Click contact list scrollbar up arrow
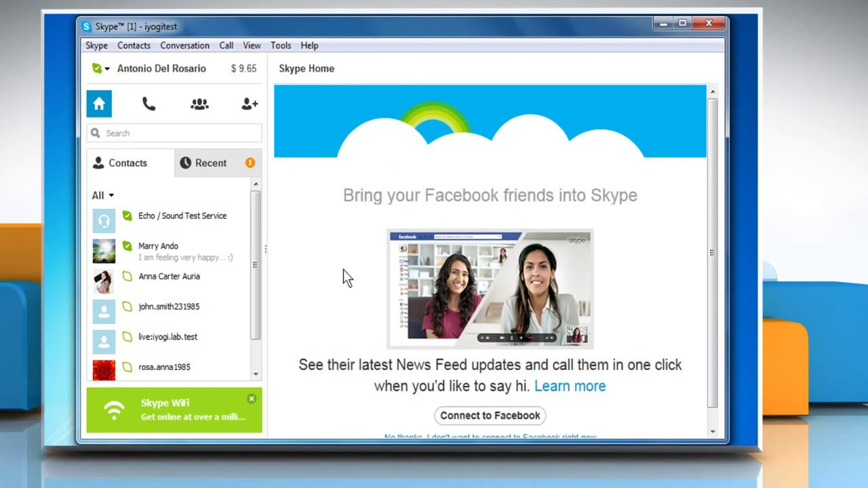 pos(256,184)
